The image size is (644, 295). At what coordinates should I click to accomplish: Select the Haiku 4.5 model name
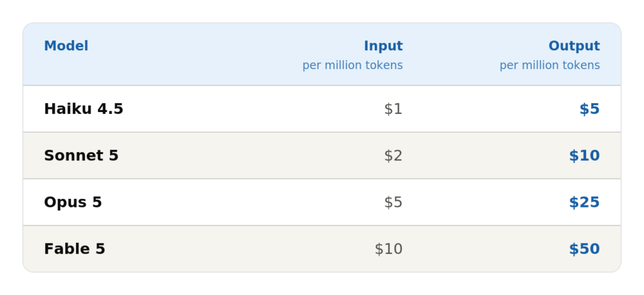point(84,109)
